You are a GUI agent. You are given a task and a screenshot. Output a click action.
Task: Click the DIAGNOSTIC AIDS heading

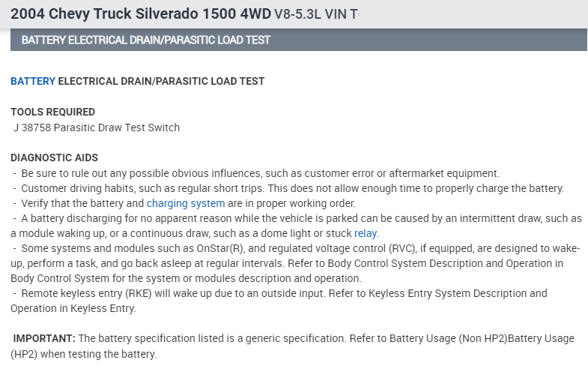pos(54,157)
